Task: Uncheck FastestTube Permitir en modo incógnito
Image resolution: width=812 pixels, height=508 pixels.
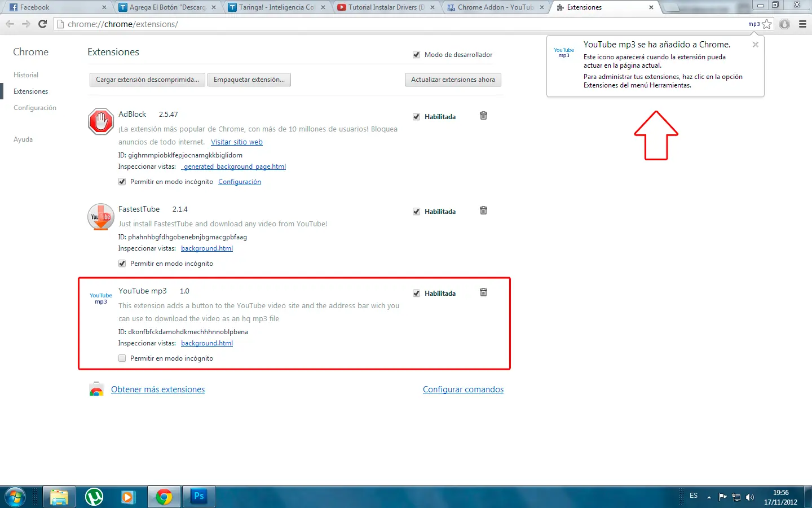Action: [x=122, y=264]
